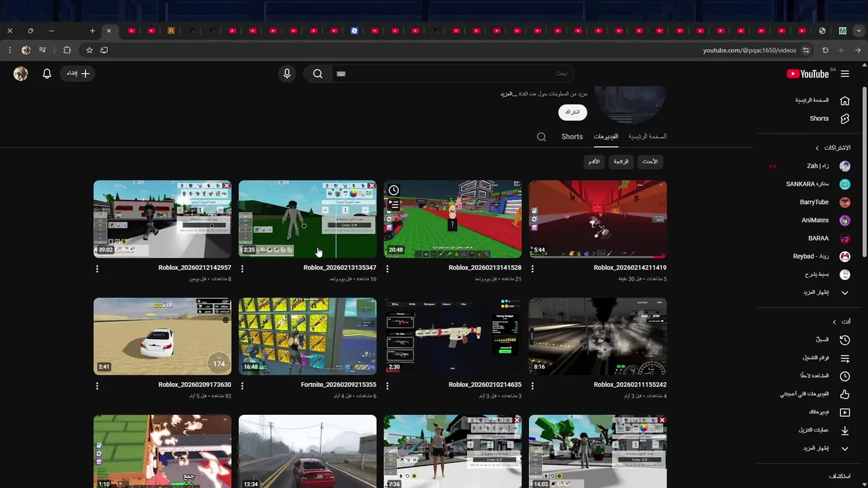Bookmark this page with the star
Image resolution: width=868 pixels, height=488 pixels.
[89, 50]
